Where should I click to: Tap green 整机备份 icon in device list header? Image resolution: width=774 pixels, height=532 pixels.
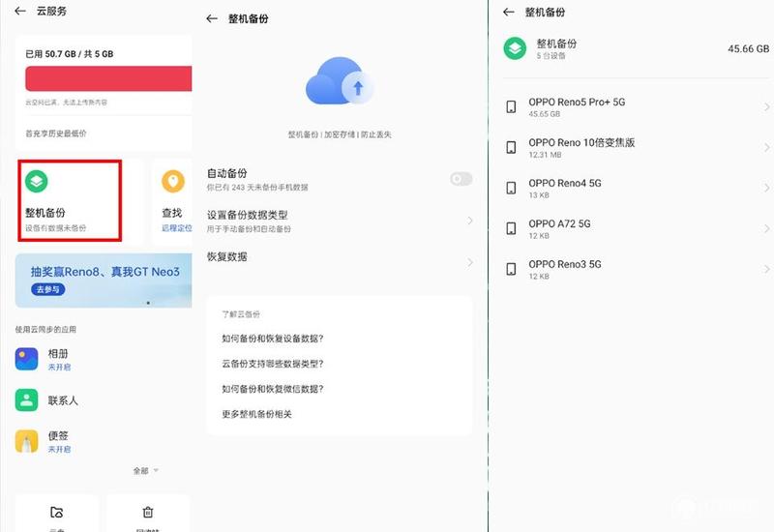(515, 48)
